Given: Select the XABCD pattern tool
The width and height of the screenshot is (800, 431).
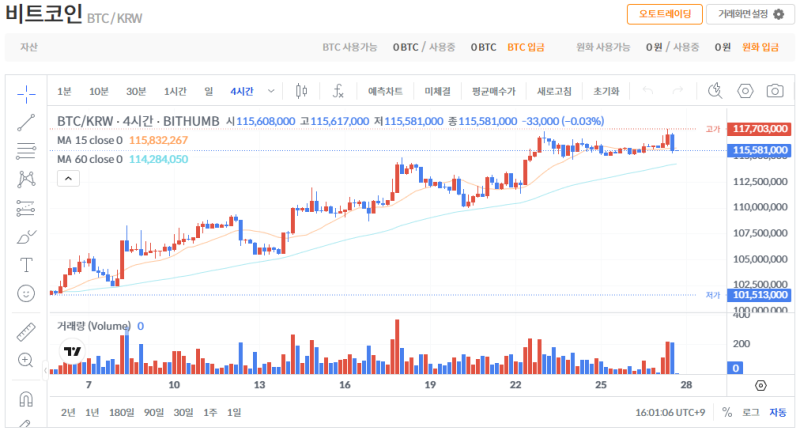Looking at the screenshot, I should point(26,179).
